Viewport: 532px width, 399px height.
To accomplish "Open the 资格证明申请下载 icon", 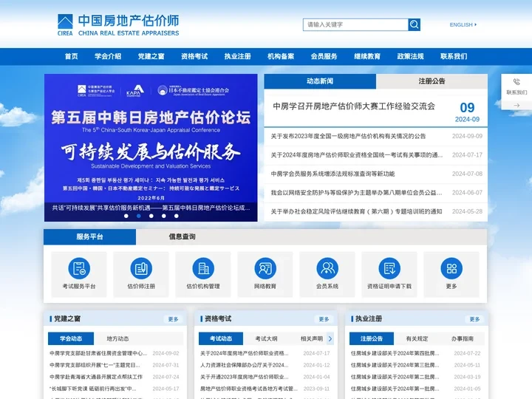I will point(389,268).
